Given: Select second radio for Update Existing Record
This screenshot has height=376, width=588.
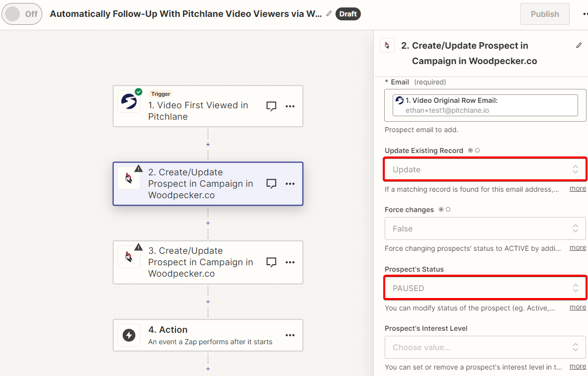Looking at the screenshot, I should 477,150.
